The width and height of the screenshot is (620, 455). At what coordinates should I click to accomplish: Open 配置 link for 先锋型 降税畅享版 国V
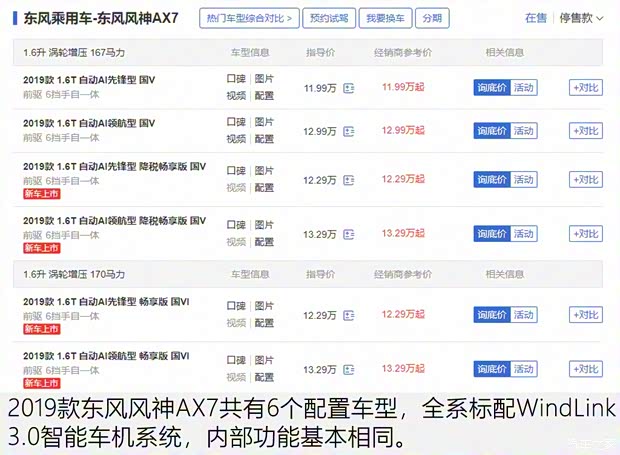click(x=264, y=187)
